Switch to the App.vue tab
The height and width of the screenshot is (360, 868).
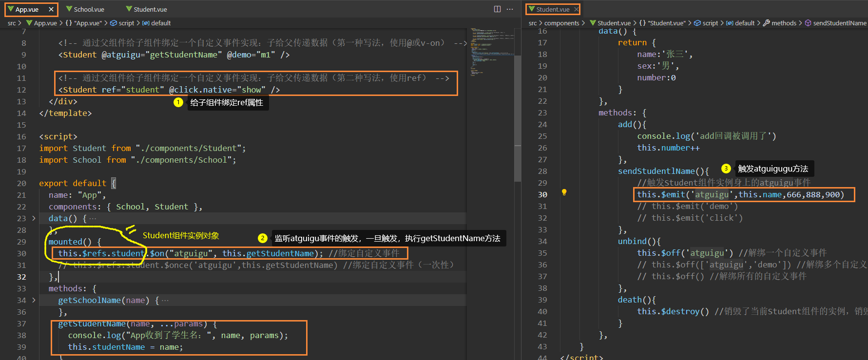coord(27,9)
